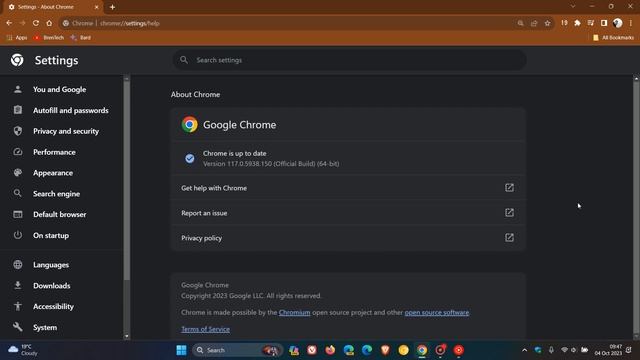
Task: Click the share page icon
Action: pyautogui.click(x=534, y=23)
